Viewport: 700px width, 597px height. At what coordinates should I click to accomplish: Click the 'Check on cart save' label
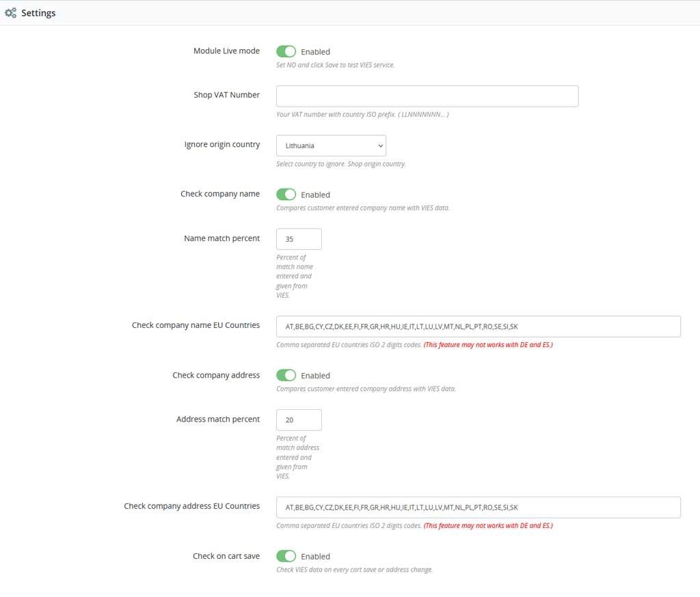pos(226,556)
